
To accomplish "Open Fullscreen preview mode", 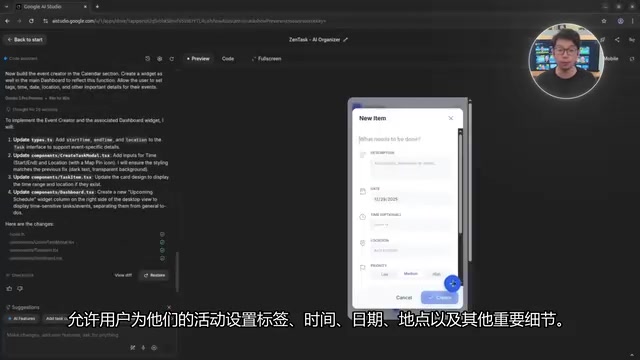I will pyautogui.click(x=267, y=59).
